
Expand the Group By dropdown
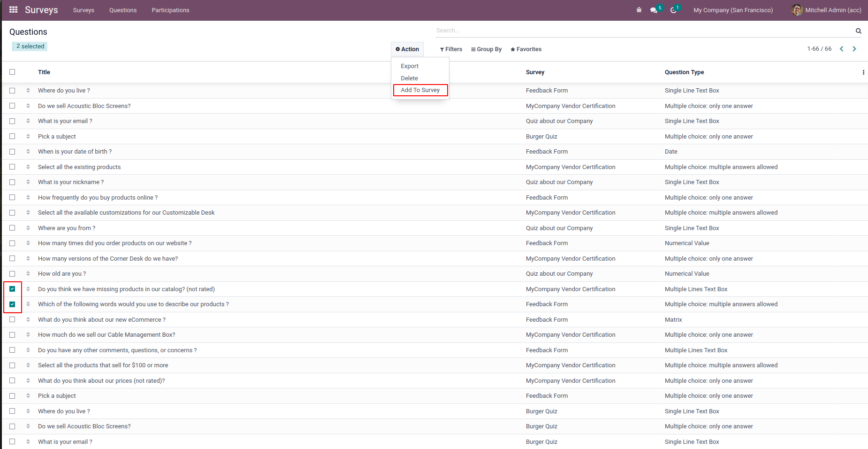[486, 49]
